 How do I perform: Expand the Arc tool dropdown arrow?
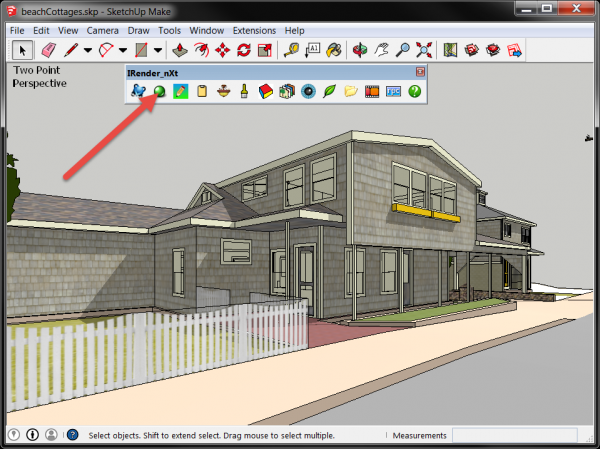122,49
